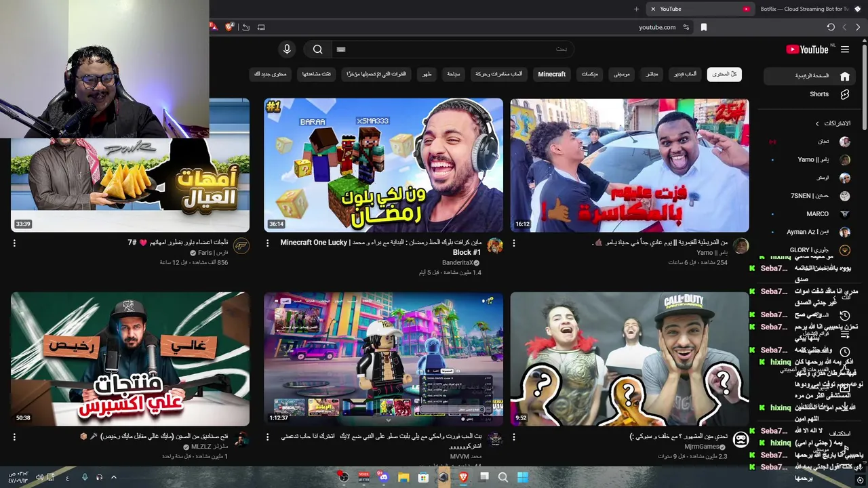Viewport: 868px width, 488px height.
Task: Click the magnifier search button
Action: coord(317,49)
